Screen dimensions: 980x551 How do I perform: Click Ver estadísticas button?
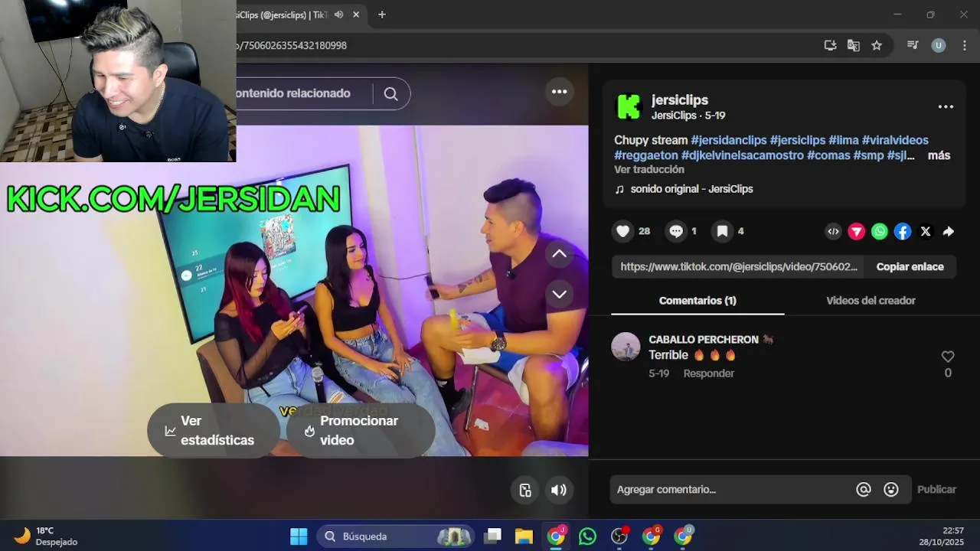[x=213, y=431]
